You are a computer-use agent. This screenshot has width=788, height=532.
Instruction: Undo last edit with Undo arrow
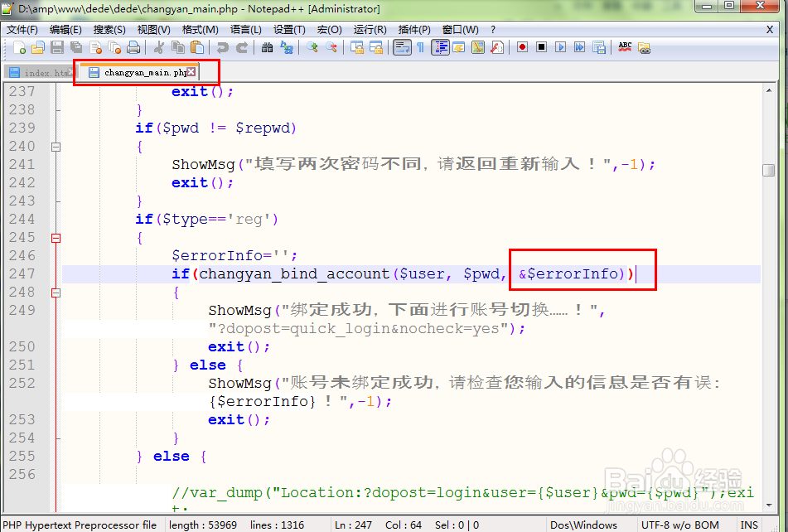click(223, 48)
